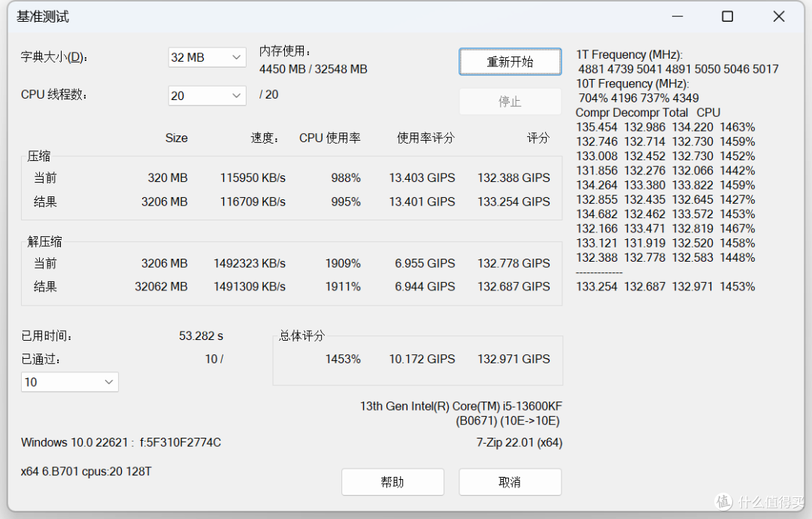Click compression current rating 132.388 GIPS
Screen dimensions: 812x519
(514, 178)
